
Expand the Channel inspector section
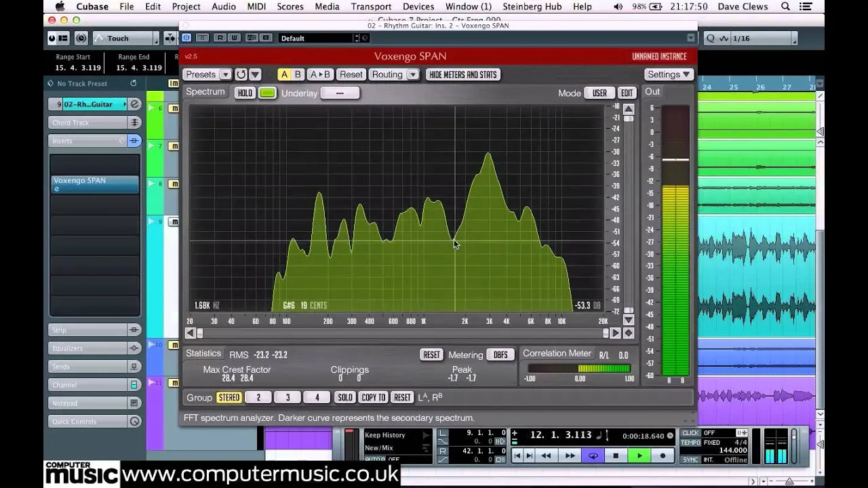click(95, 385)
